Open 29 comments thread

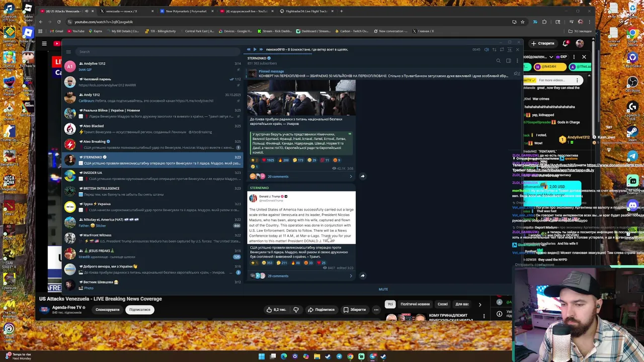[301, 276]
